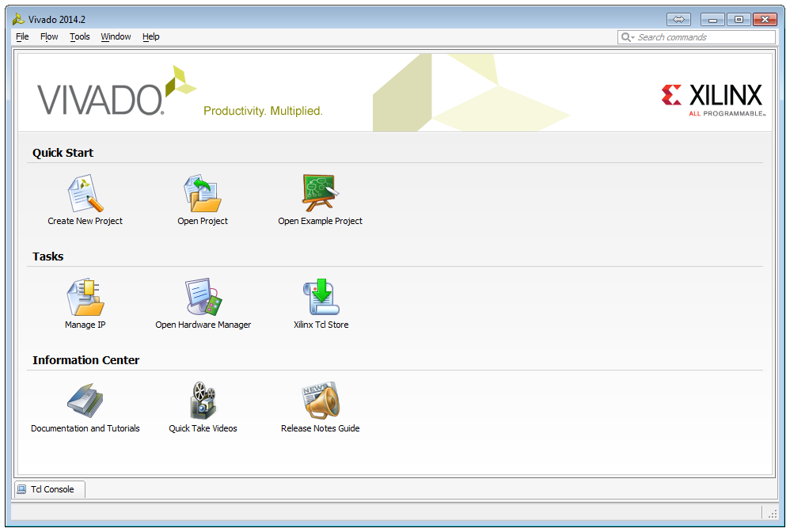Open the Window menu
The height and width of the screenshot is (532, 790).
(x=116, y=36)
